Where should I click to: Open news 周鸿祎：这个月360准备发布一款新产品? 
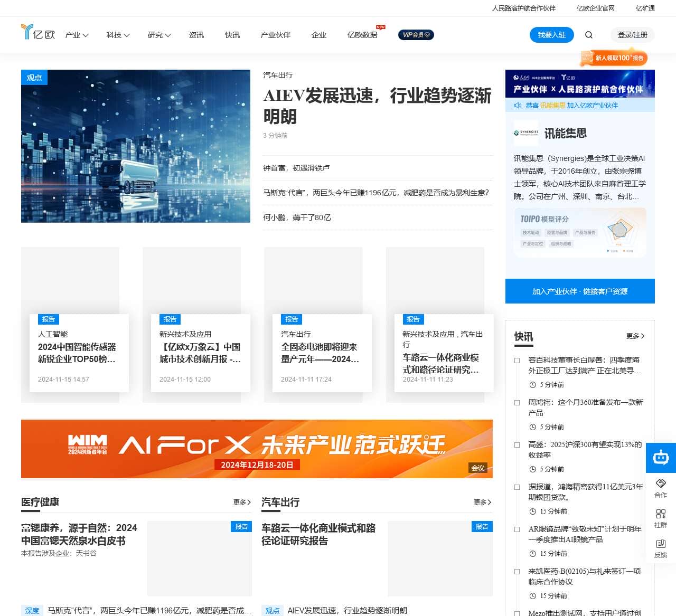point(586,407)
